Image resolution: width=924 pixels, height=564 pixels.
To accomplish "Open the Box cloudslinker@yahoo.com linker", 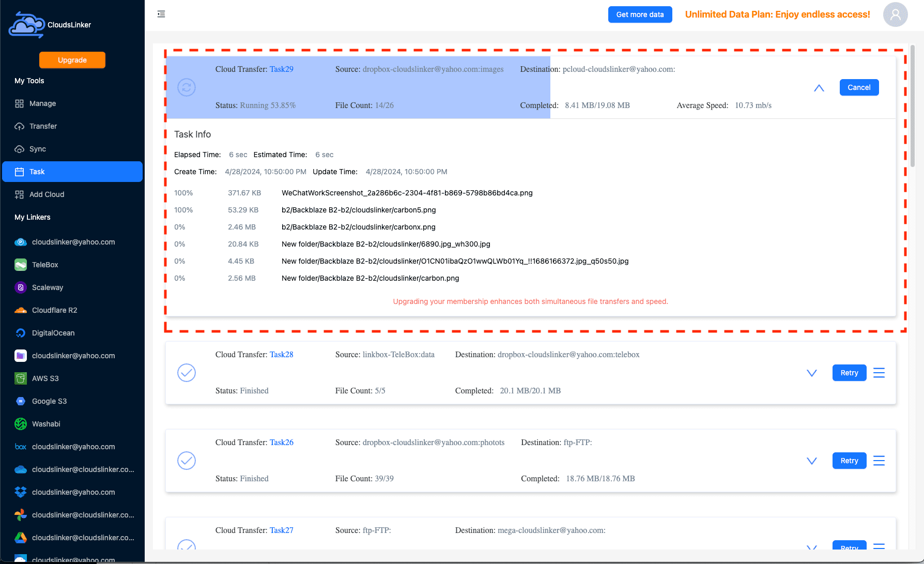I will point(72,447).
